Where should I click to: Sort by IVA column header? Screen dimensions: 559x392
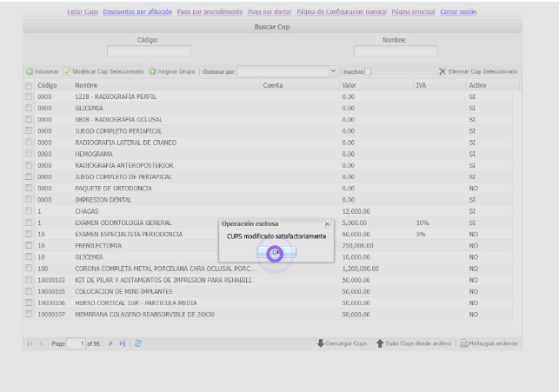[x=440, y=85]
